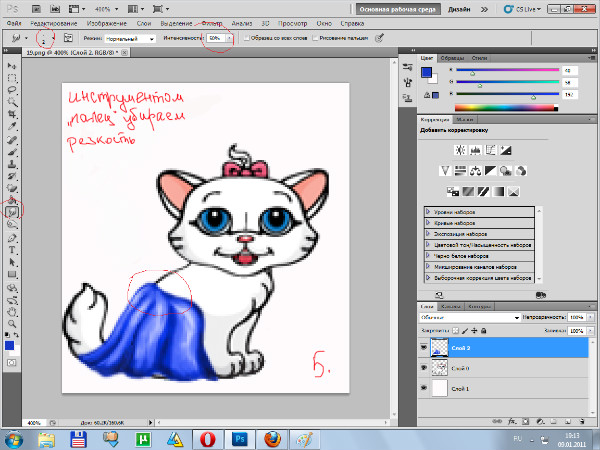Click 'Дизайн' workspace button
This screenshot has height=450, width=600.
coord(459,9)
